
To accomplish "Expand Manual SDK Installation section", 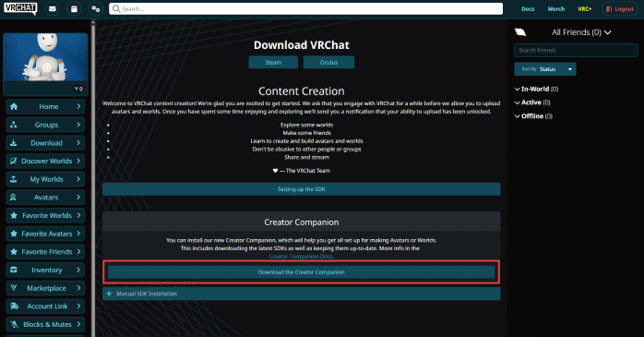I will tap(301, 294).
